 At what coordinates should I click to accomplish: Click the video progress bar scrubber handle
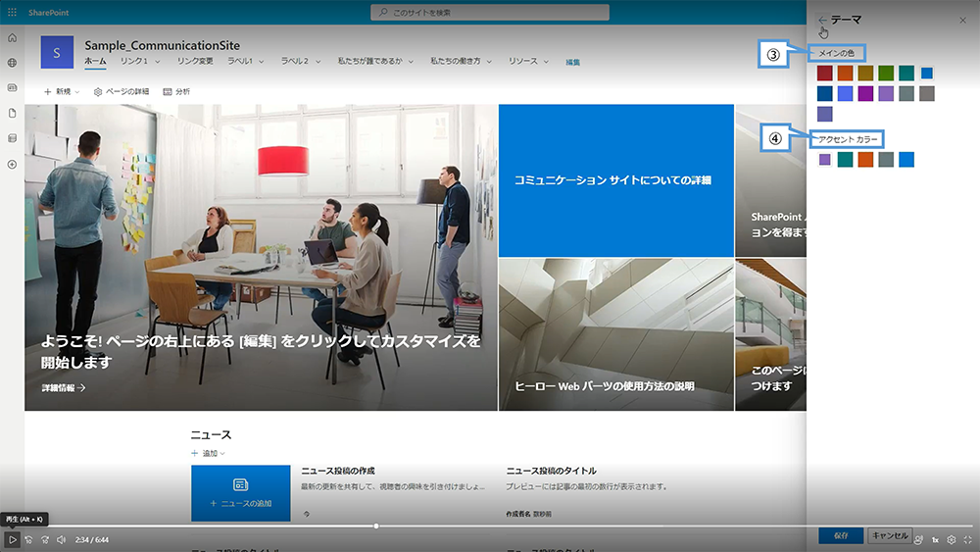[x=376, y=526]
